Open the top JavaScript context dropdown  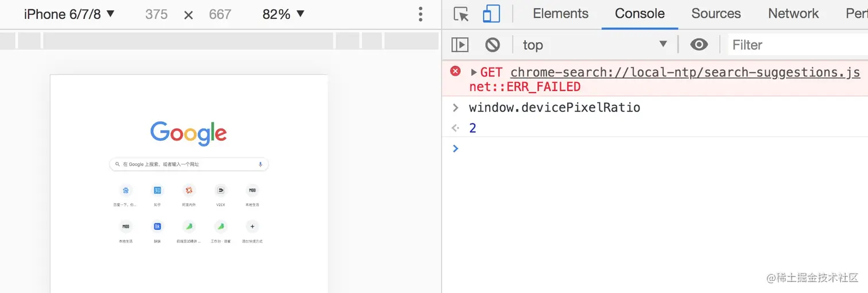click(x=594, y=44)
